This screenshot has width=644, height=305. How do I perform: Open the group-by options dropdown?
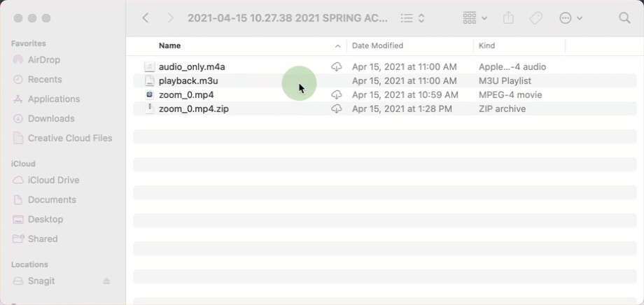click(475, 18)
